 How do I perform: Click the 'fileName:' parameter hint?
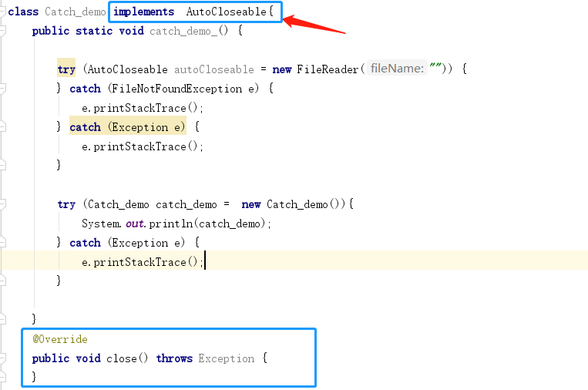tap(397, 69)
